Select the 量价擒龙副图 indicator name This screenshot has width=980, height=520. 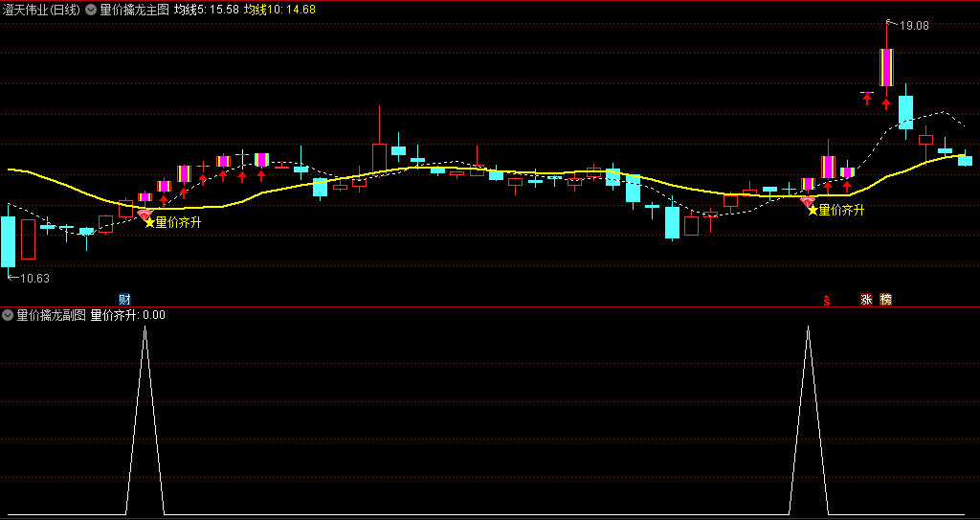tap(51, 315)
